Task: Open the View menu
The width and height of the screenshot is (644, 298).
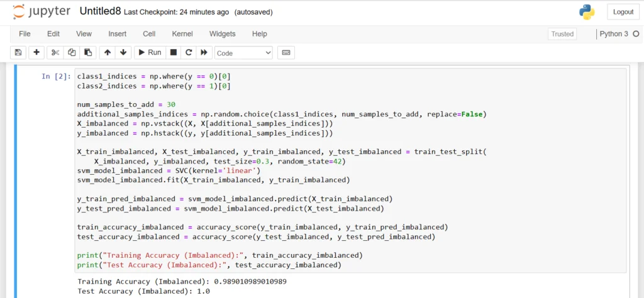Action: (x=84, y=34)
